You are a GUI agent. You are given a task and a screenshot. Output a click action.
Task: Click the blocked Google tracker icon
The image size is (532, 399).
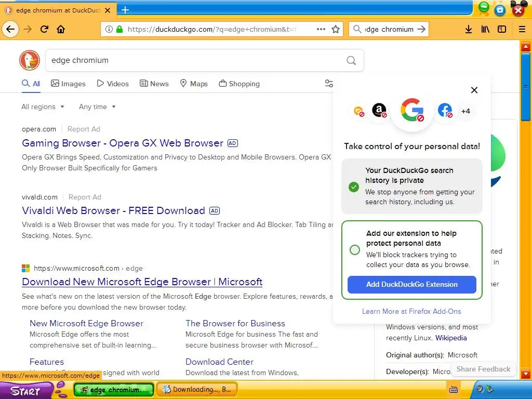pos(412,110)
